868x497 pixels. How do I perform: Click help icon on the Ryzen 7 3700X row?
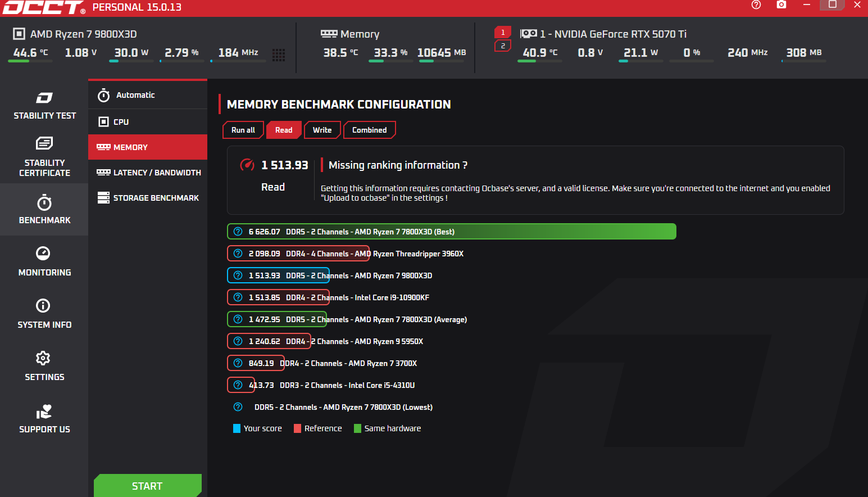tap(238, 363)
